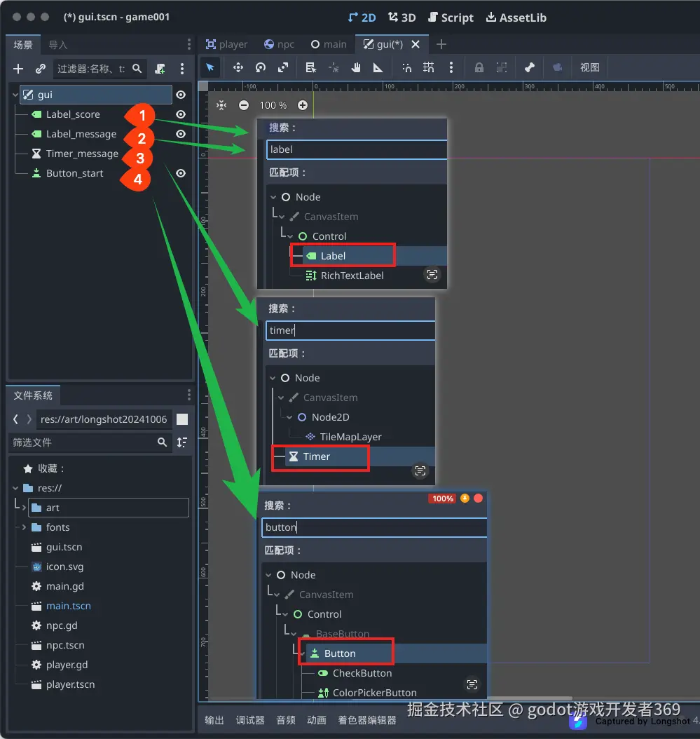Toggle visibility of Button_start
The height and width of the screenshot is (739, 700).
coord(180,173)
